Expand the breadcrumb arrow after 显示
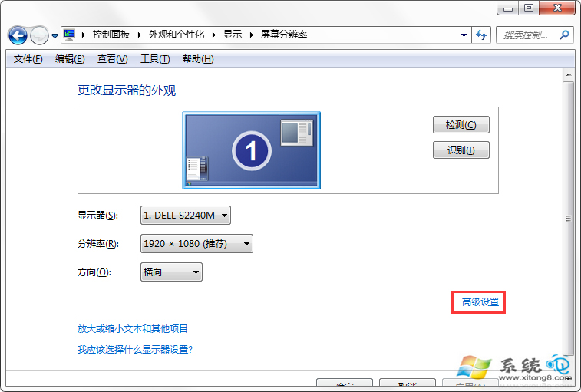The height and width of the screenshot is (392, 581). pos(252,35)
